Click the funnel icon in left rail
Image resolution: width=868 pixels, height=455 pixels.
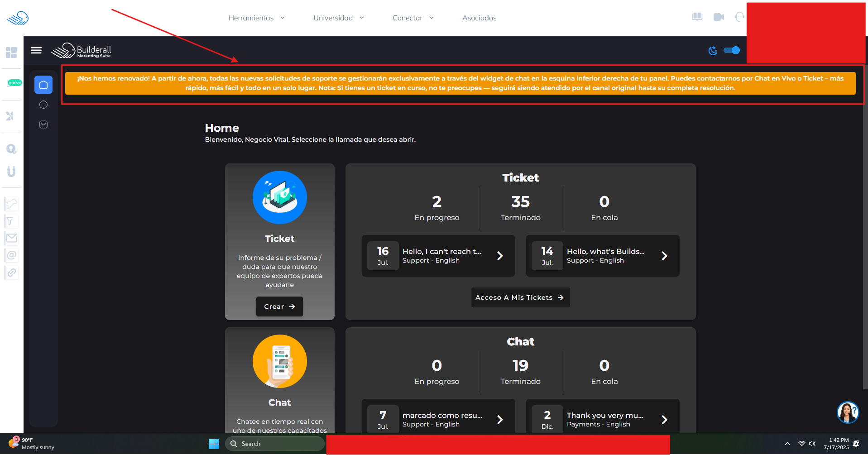[10, 221]
